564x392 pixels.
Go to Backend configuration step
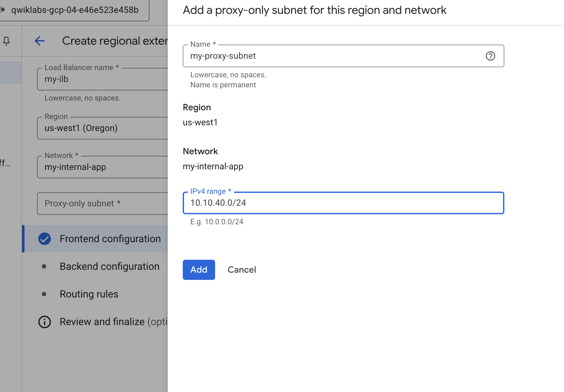pos(109,266)
